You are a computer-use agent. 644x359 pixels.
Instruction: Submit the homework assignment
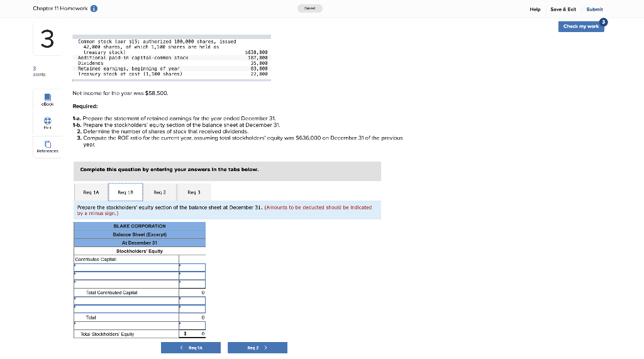(594, 9)
